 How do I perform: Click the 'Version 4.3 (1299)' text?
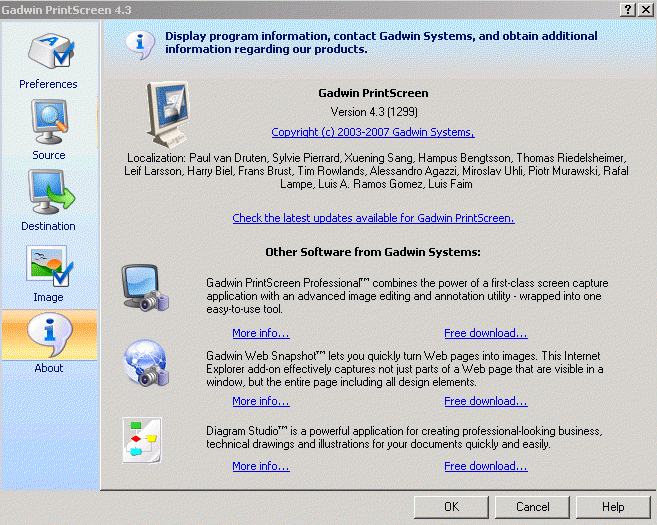pos(374,112)
